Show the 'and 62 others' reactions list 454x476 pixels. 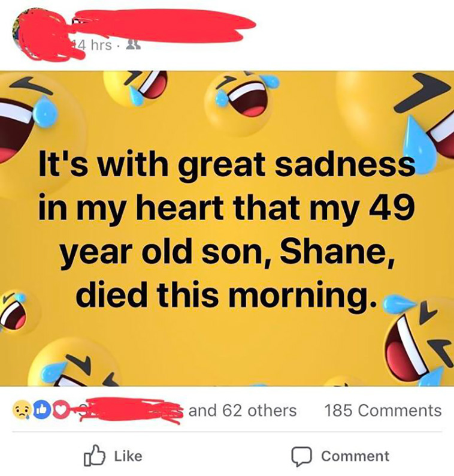coord(243,411)
